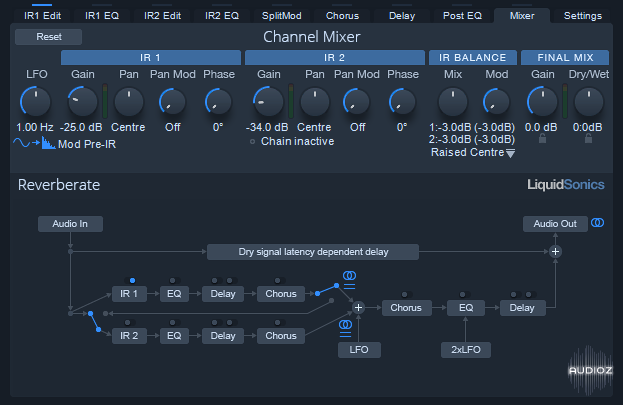The height and width of the screenshot is (405, 623).
Task: Click the IR Balance Mix knob
Action: tap(453, 102)
